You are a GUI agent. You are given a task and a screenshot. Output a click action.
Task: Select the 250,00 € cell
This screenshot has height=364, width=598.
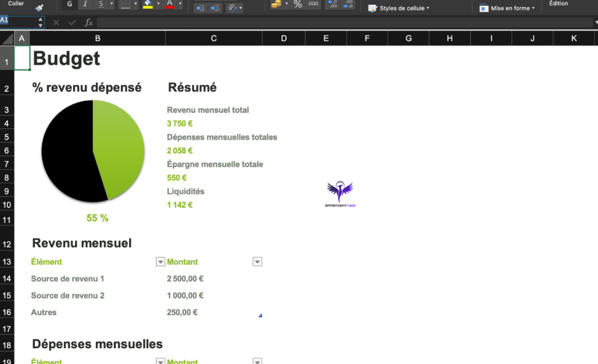click(x=182, y=312)
